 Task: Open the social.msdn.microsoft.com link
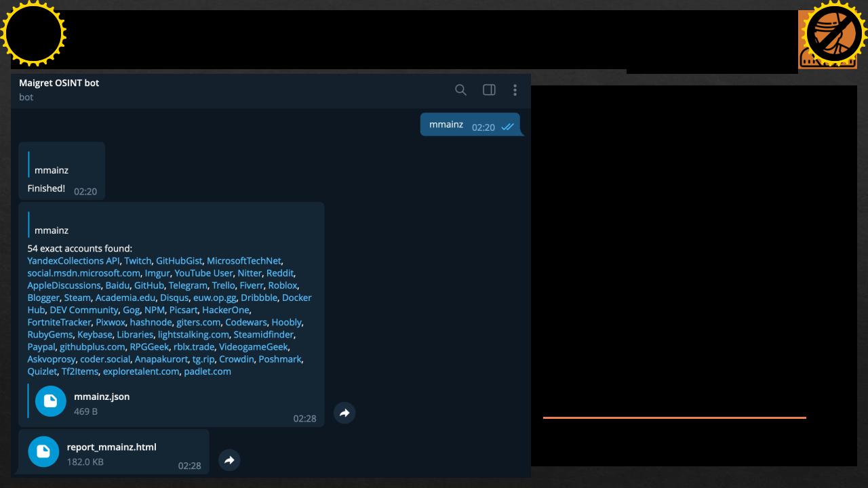[x=83, y=273]
